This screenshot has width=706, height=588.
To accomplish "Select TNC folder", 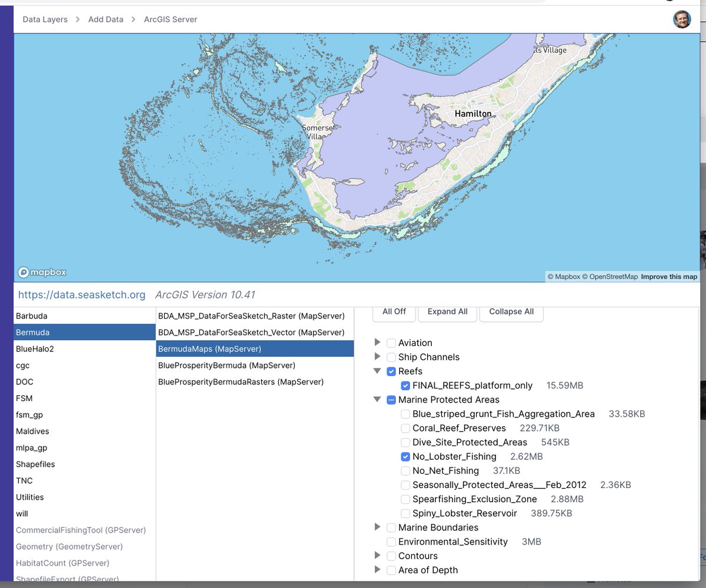I will [x=85, y=481].
